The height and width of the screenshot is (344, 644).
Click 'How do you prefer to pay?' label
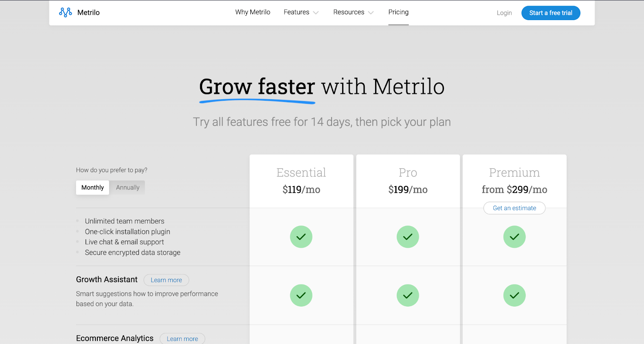[111, 170]
